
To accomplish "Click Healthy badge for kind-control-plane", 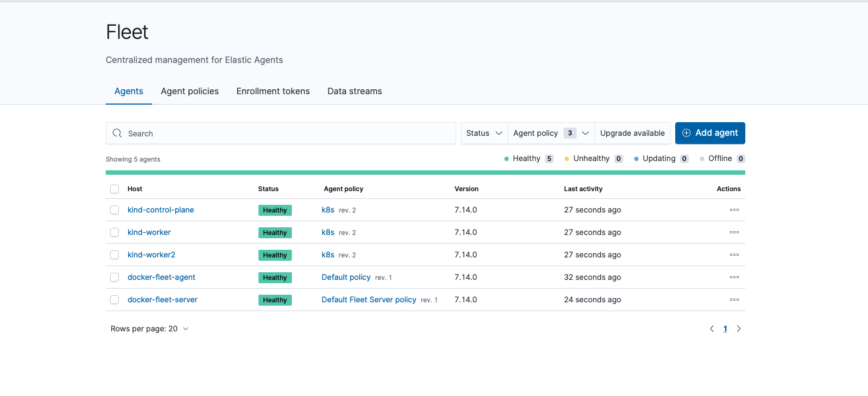I will tap(275, 210).
